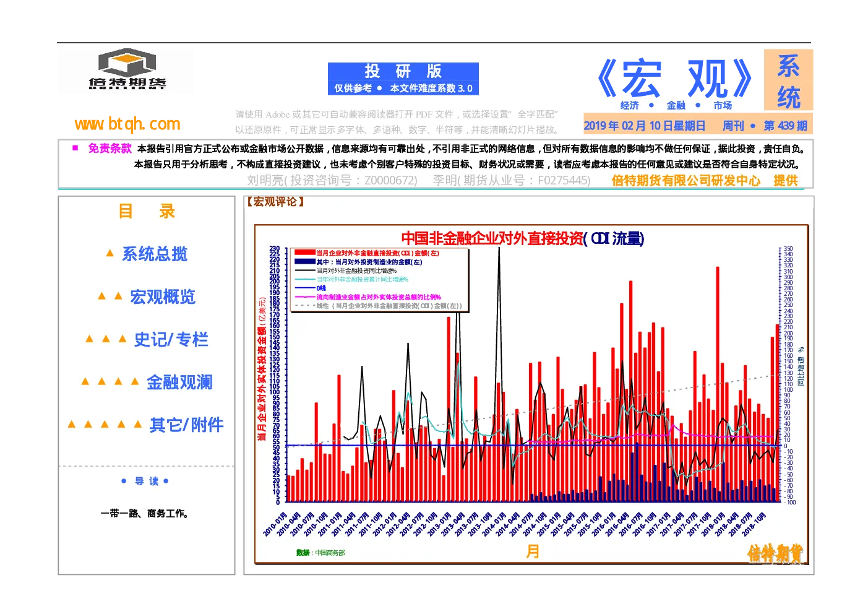Click the 经济 subtitle under 宏观
This screenshot has width=868, height=614.
coord(630,105)
